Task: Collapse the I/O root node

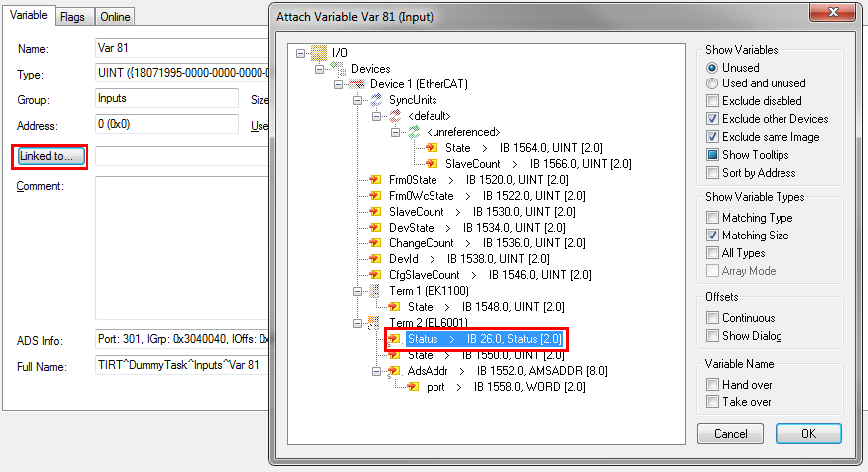Action: [x=300, y=53]
